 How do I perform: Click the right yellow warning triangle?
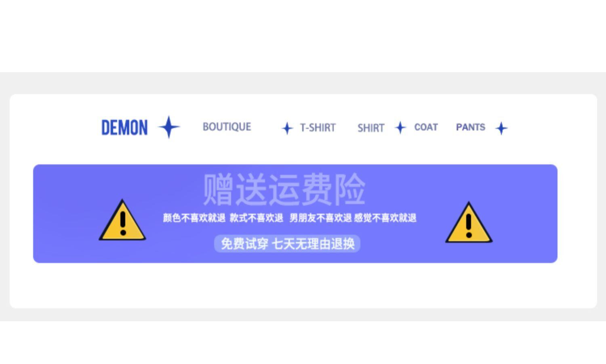tap(469, 223)
